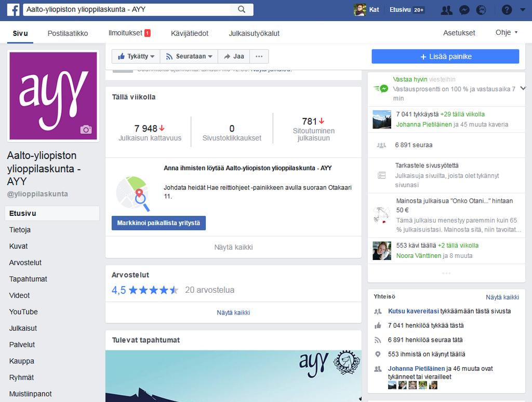Go to Etusivu in top bar
This screenshot has height=402, width=532.
[x=400, y=10]
